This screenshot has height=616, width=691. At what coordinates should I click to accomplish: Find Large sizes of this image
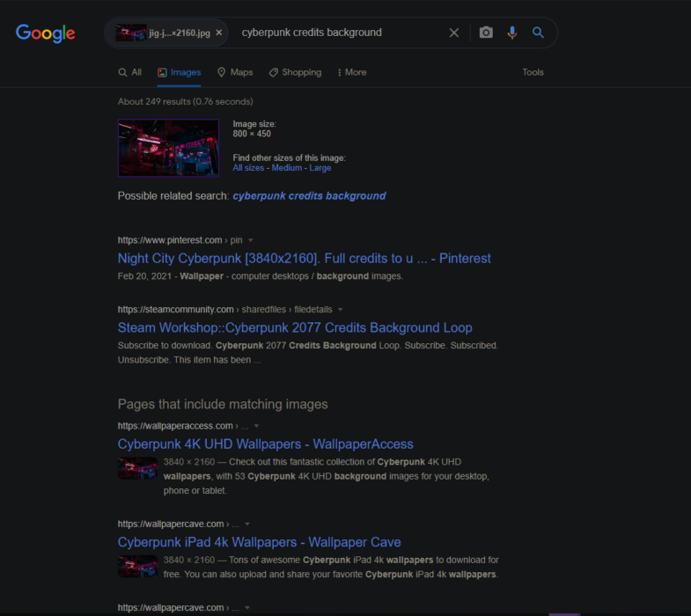(x=320, y=168)
